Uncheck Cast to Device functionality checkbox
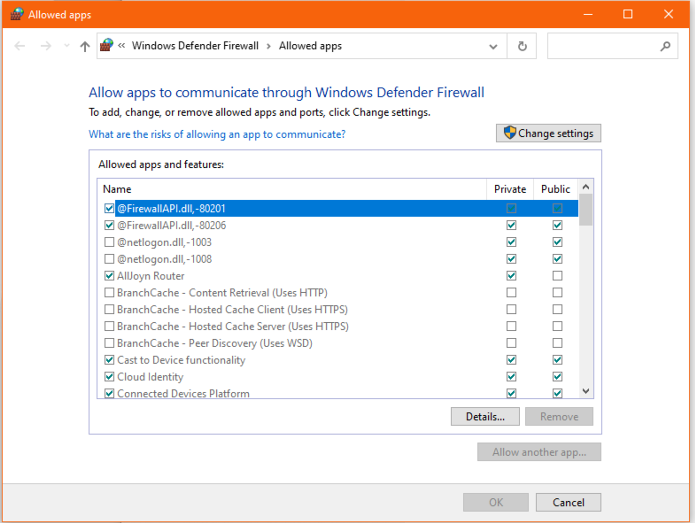The width and height of the screenshot is (695, 523). pyautogui.click(x=109, y=360)
